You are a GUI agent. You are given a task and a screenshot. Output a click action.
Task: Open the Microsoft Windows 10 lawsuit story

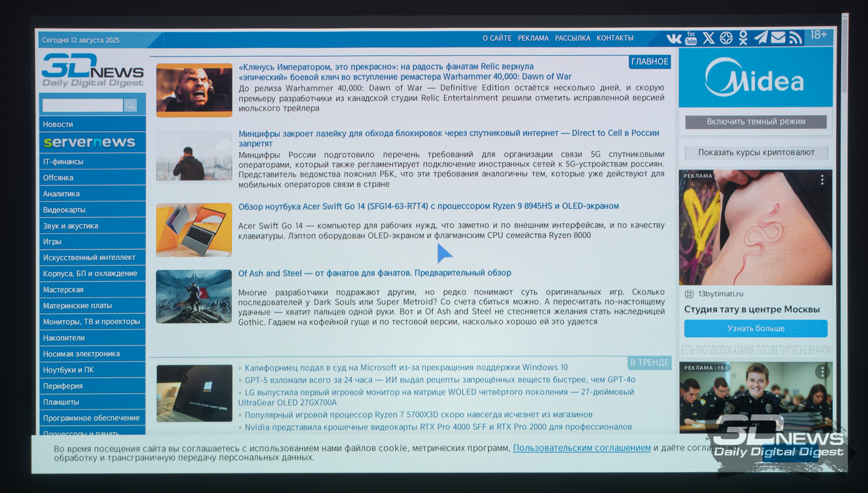tap(406, 367)
